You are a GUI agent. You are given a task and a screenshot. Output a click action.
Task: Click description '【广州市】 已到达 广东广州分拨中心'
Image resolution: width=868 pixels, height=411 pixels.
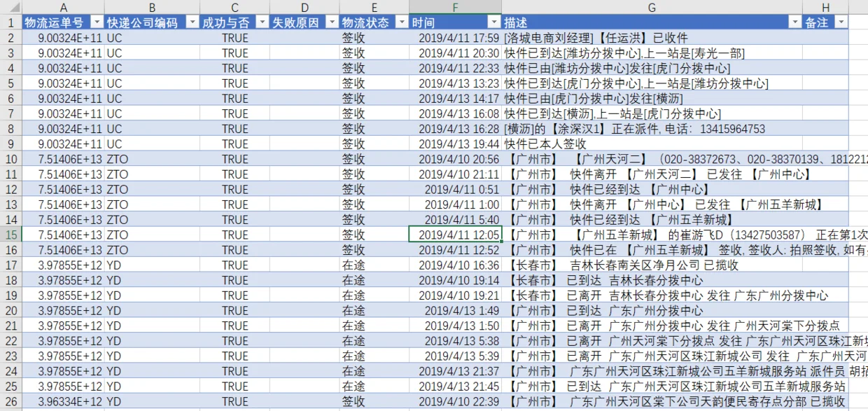point(605,310)
